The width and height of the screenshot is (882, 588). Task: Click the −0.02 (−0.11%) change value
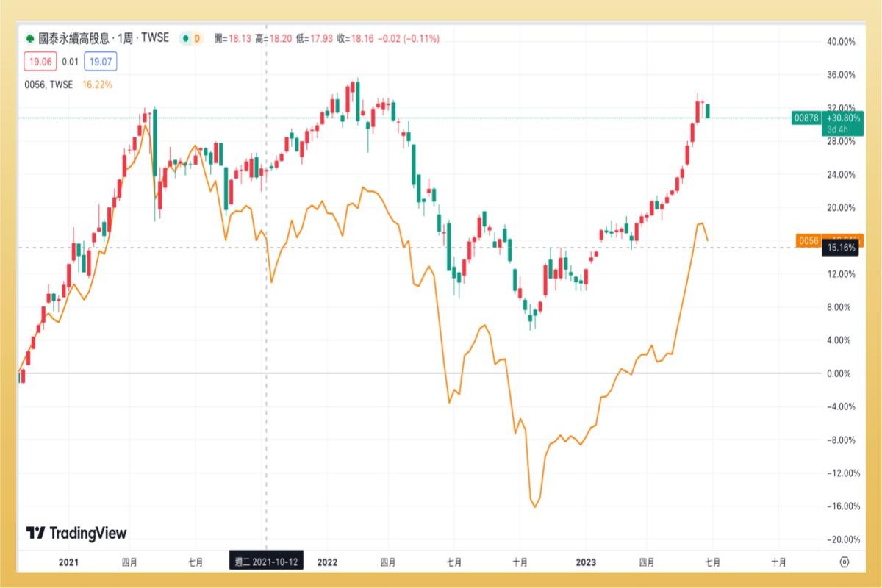click(409, 38)
